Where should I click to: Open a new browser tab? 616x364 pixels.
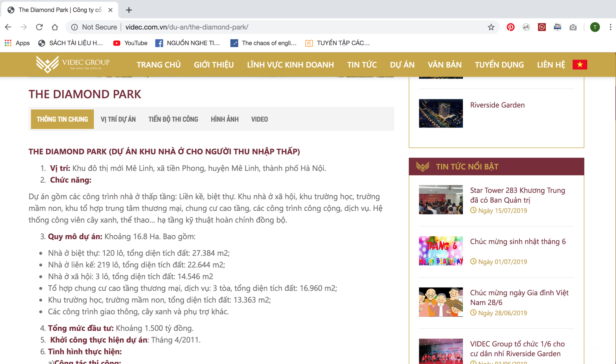(x=129, y=10)
